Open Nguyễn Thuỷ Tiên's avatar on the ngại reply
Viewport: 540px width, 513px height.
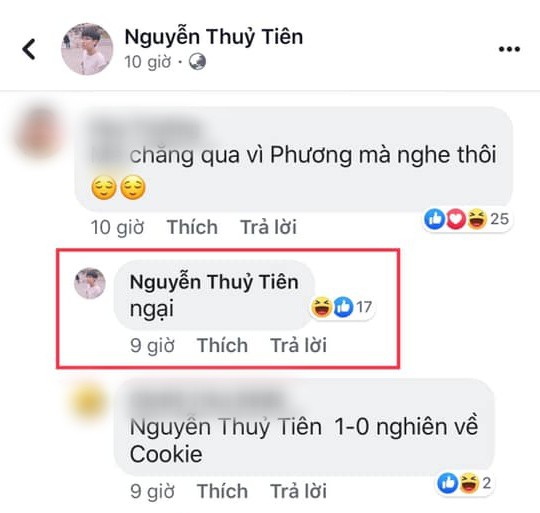tap(90, 283)
